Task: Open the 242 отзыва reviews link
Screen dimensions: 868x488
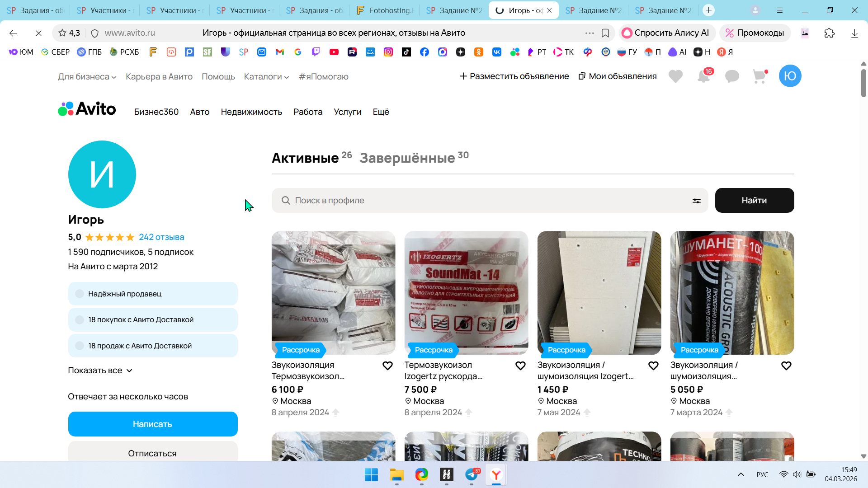Action: point(161,237)
